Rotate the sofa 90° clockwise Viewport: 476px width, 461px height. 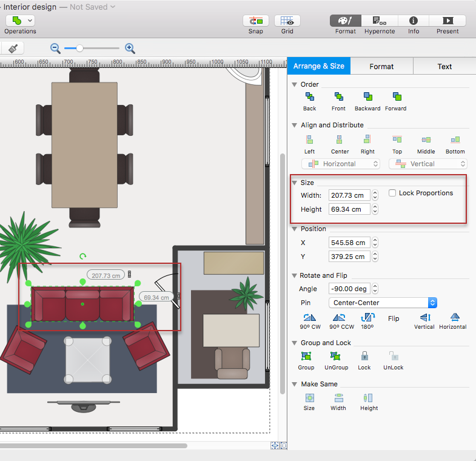309,318
